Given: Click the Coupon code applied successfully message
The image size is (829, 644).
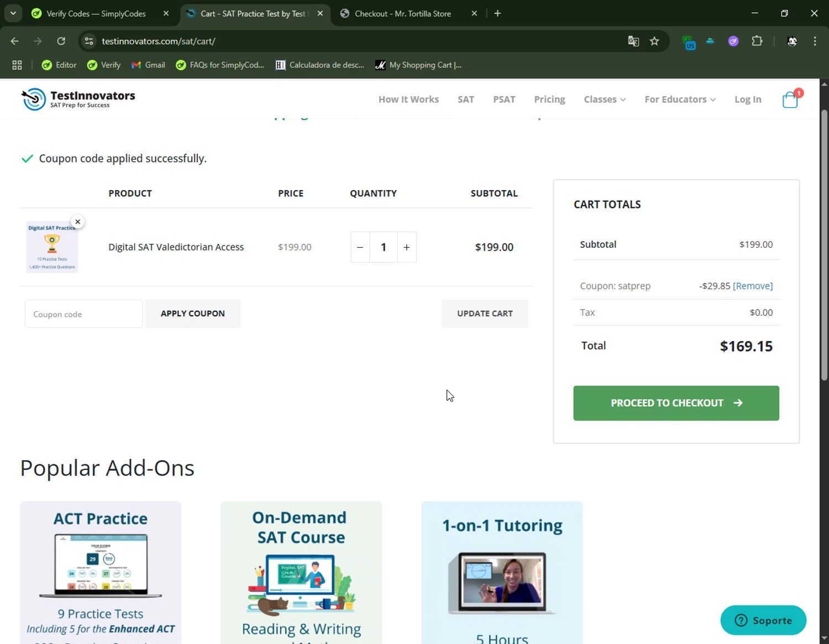Looking at the screenshot, I should coord(123,159).
